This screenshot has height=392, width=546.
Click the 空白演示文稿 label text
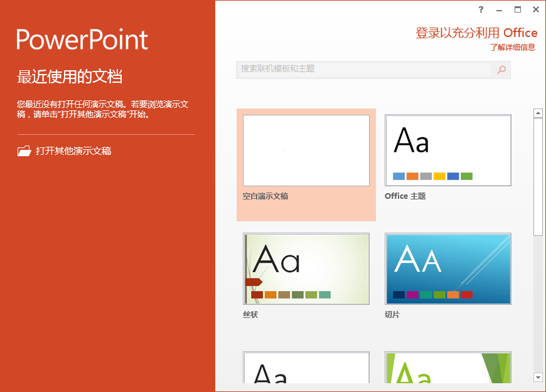pos(265,196)
